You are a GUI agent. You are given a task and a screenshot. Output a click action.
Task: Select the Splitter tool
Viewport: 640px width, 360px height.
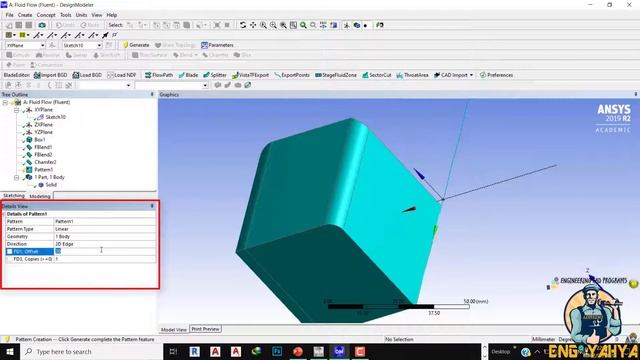(215, 75)
